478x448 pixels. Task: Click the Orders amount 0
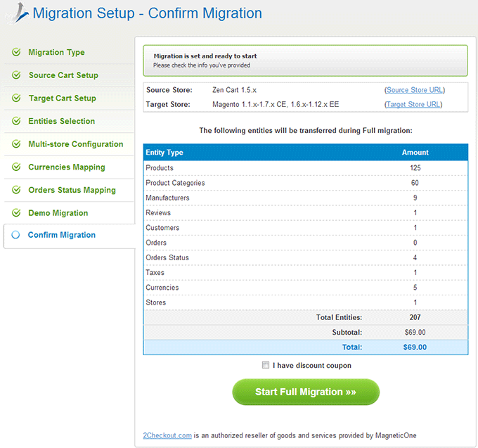[x=415, y=243]
